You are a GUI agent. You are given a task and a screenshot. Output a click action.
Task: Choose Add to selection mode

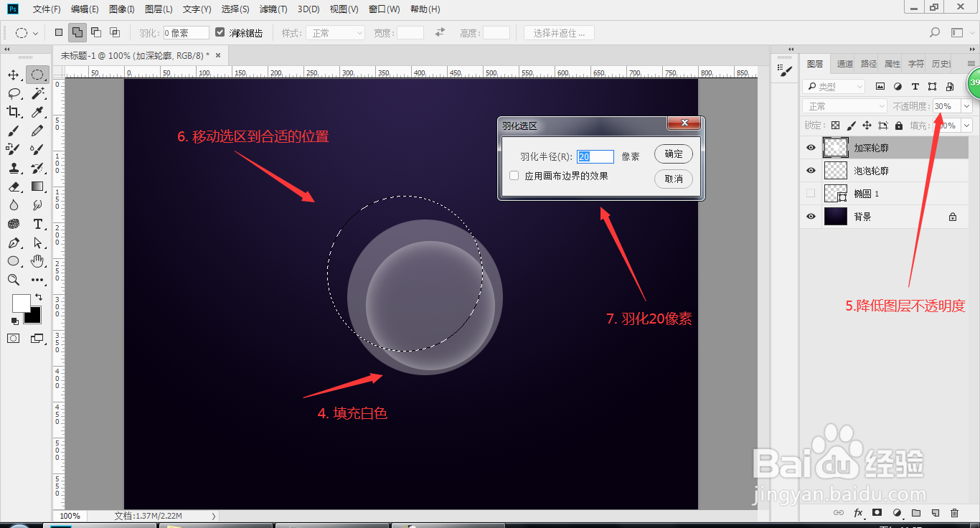tap(77, 32)
